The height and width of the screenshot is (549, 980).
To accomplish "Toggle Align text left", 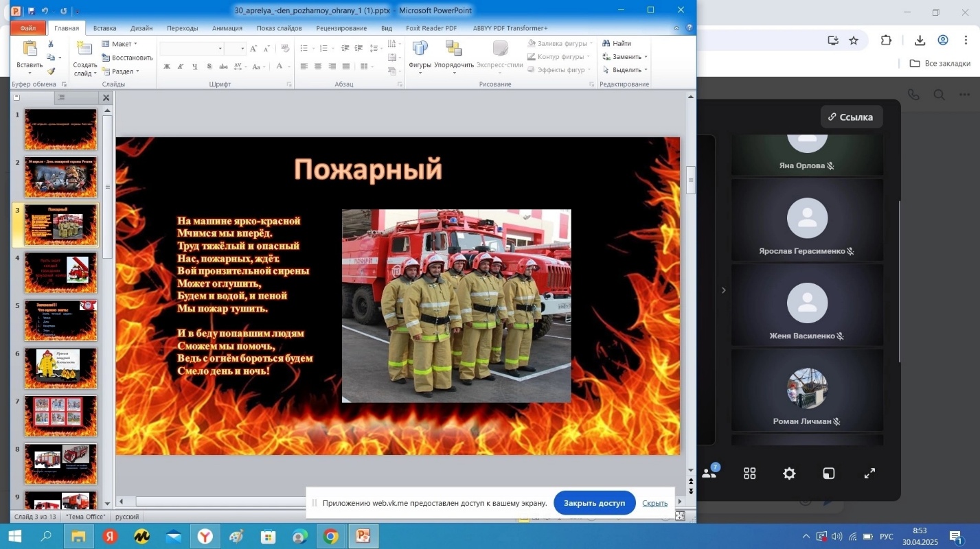I will [x=304, y=67].
